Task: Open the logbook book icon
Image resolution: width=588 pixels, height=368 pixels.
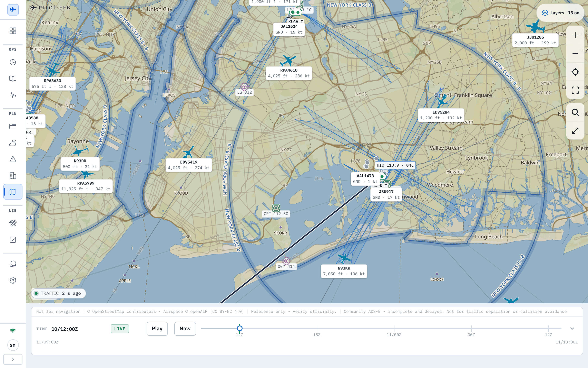Action: pos(13,79)
